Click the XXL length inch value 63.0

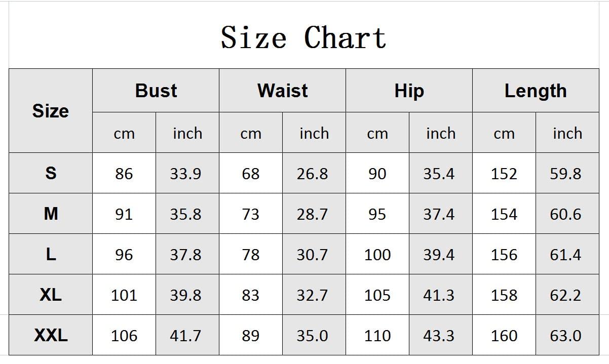(x=565, y=336)
